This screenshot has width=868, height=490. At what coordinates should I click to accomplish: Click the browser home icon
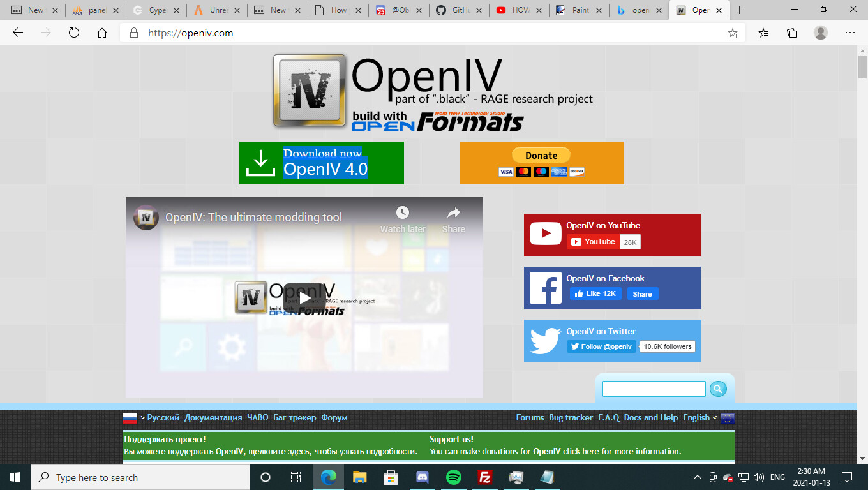tap(102, 33)
